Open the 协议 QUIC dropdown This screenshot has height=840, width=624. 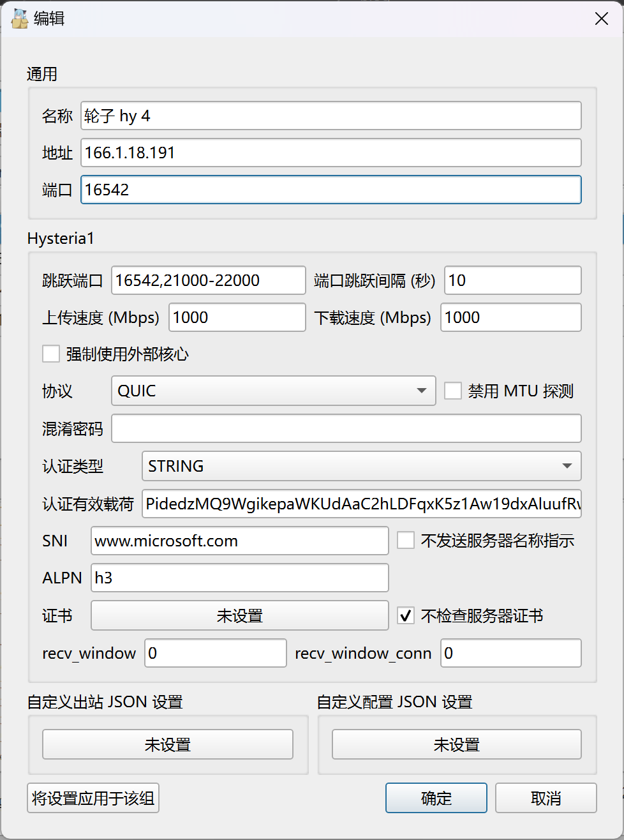click(x=273, y=391)
